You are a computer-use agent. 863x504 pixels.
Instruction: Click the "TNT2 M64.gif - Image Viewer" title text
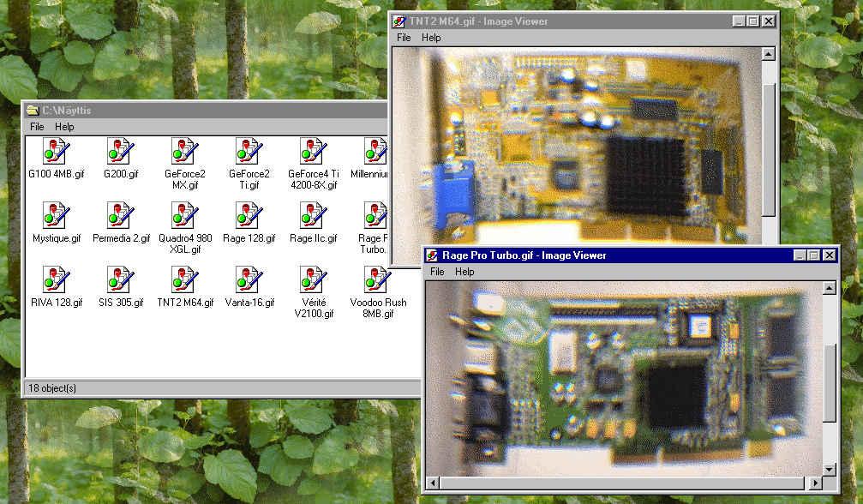click(x=478, y=21)
